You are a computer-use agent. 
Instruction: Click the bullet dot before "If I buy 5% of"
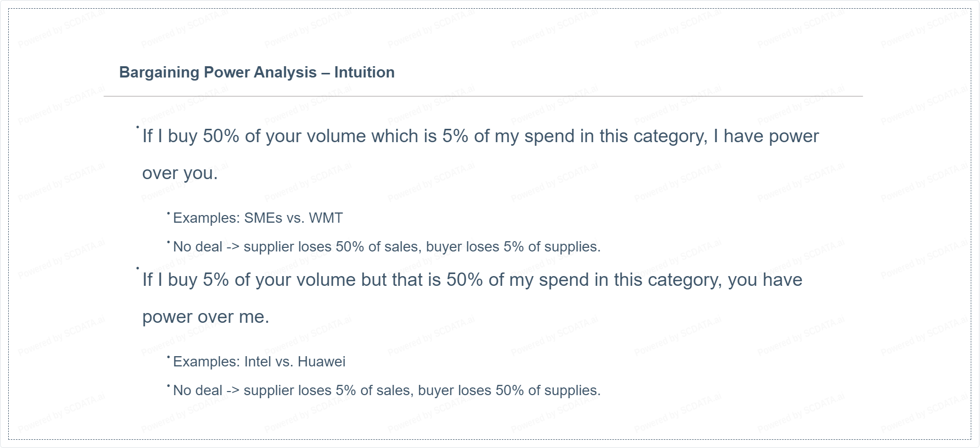pos(138,268)
